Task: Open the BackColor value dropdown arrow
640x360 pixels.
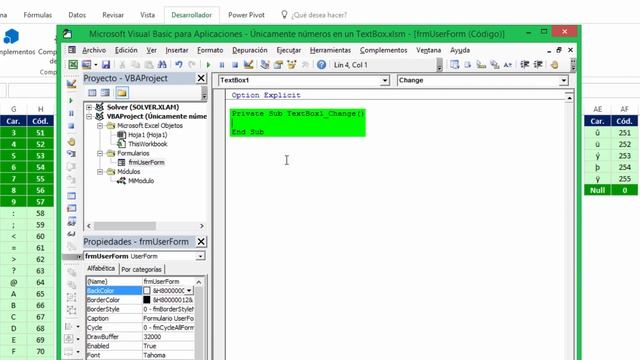Action: 189,291
